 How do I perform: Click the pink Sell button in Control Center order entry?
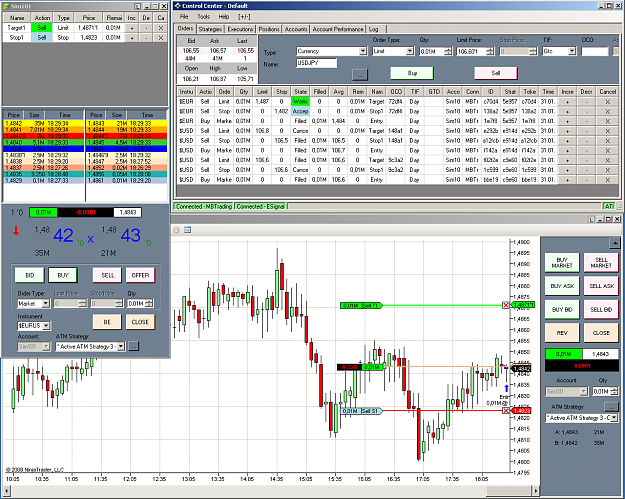click(495, 73)
